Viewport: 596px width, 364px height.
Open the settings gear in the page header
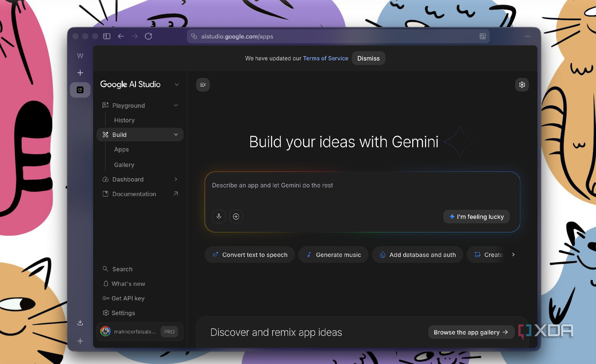[522, 85]
